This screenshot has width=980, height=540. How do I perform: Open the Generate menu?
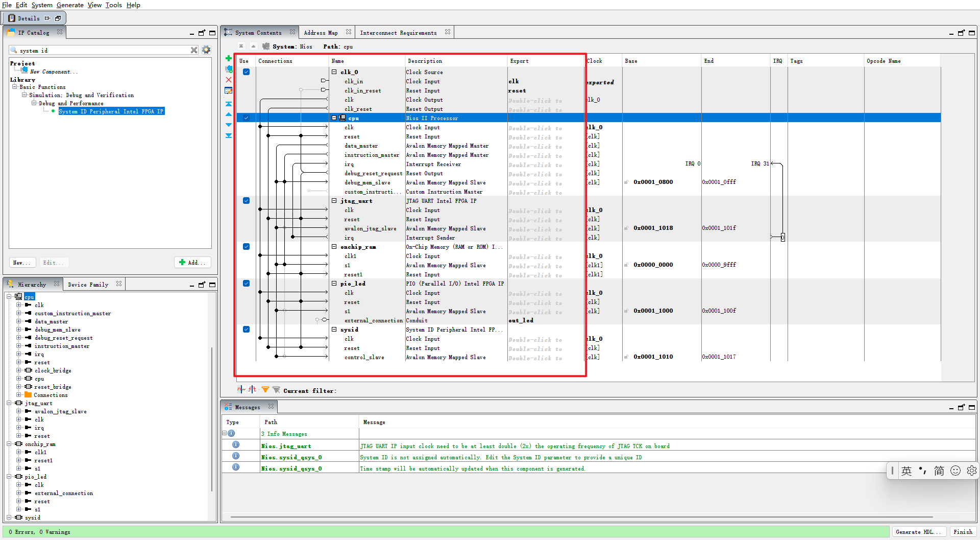pos(70,5)
